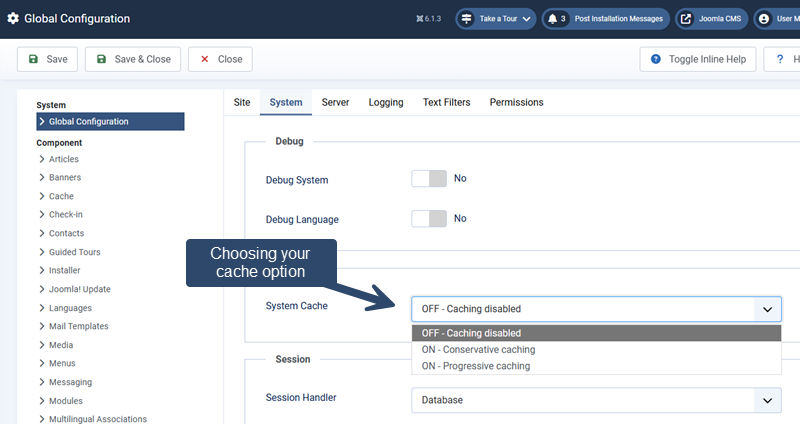The height and width of the screenshot is (424, 800).
Task: Open Contacts component settings
Action: 66,233
